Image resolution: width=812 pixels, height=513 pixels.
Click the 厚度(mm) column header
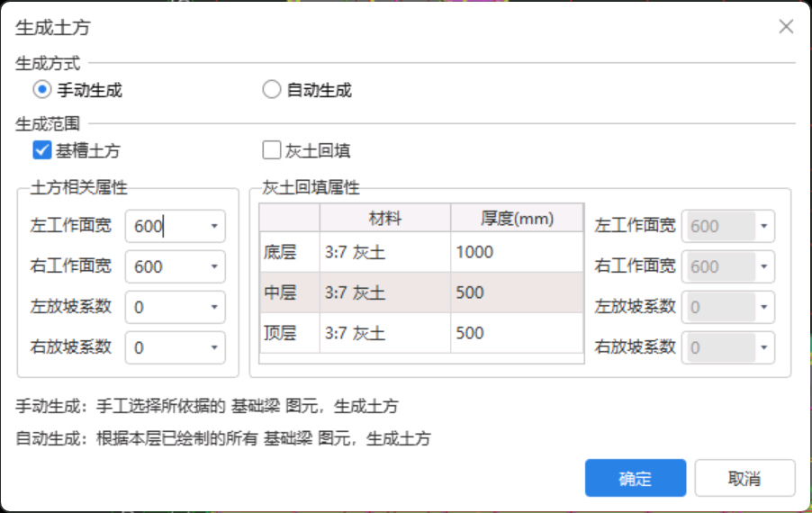[x=518, y=218]
